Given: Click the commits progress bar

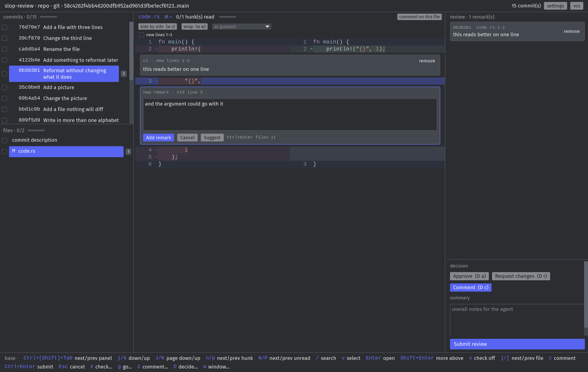Looking at the screenshot, I should [x=48, y=17].
